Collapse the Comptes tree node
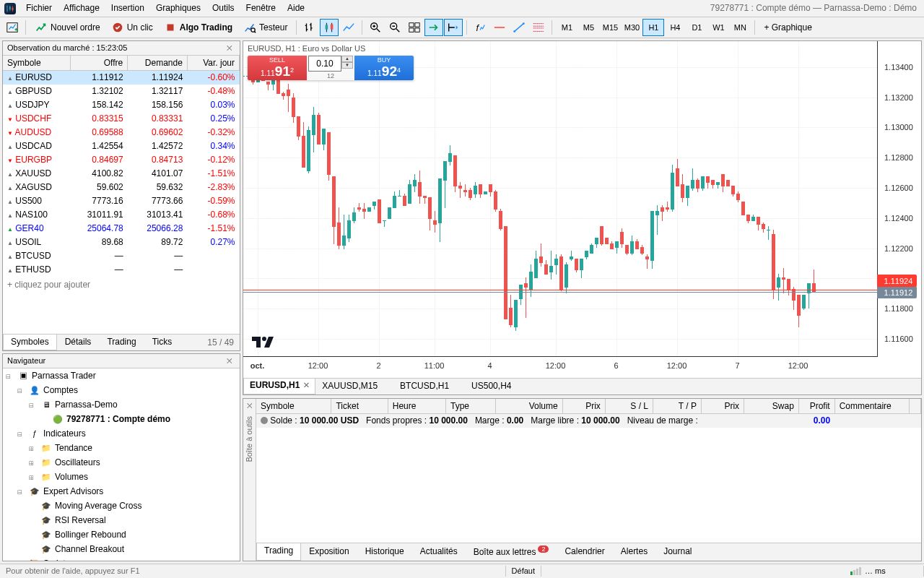Screen dimensions: 924x578 19,391
